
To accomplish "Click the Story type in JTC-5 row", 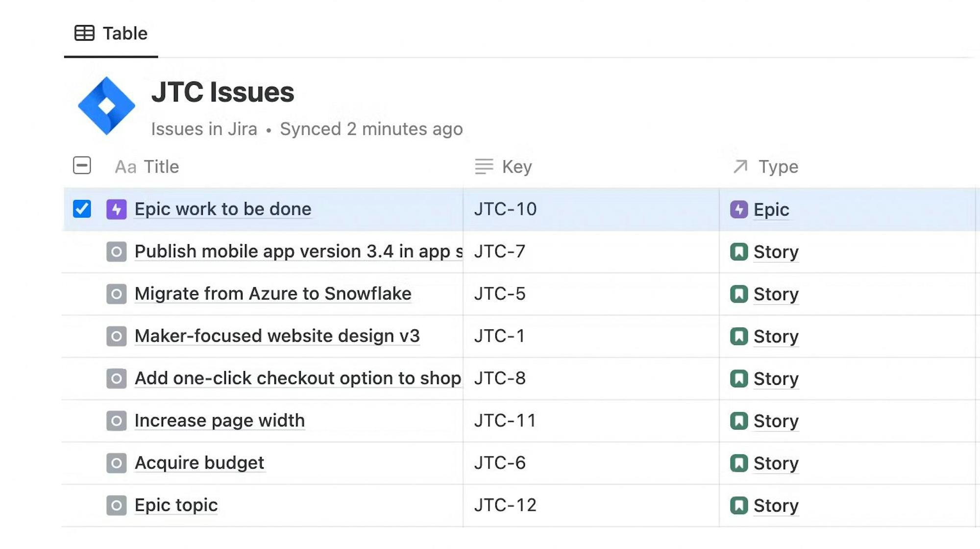I will [776, 294].
